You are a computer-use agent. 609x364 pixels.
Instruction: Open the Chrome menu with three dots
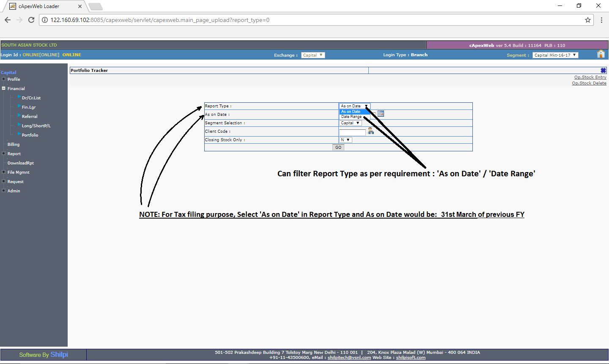pos(601,20)
